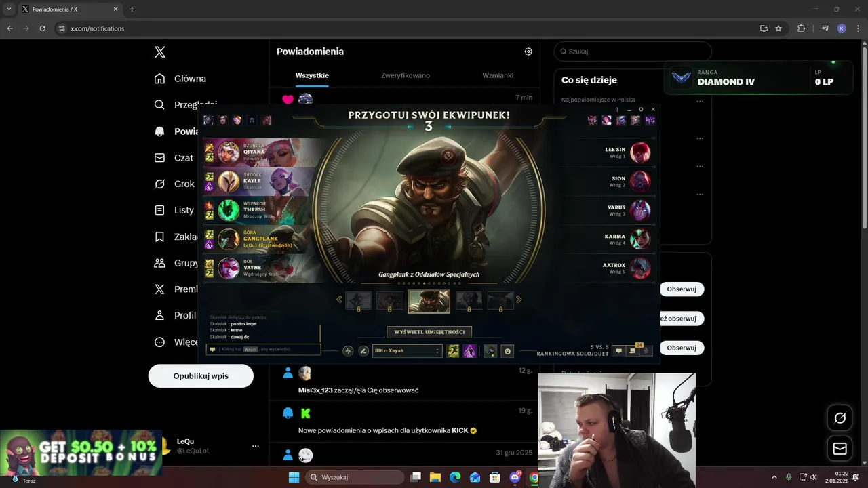Click enemy Karma portrait

click(640, 239)
